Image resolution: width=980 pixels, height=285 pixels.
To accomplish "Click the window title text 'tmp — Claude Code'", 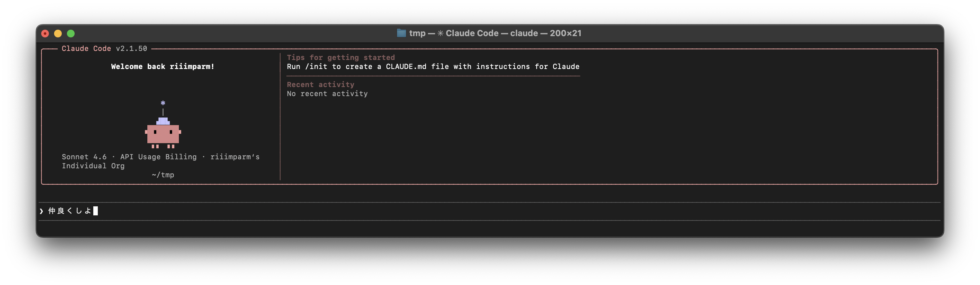I will tap(495, 34).
